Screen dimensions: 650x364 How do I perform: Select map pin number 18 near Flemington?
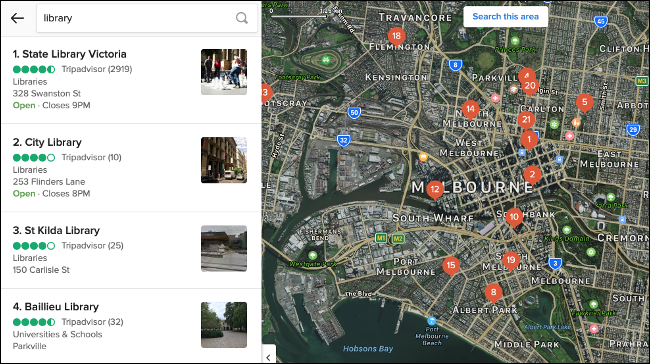(x=396, y=36)
